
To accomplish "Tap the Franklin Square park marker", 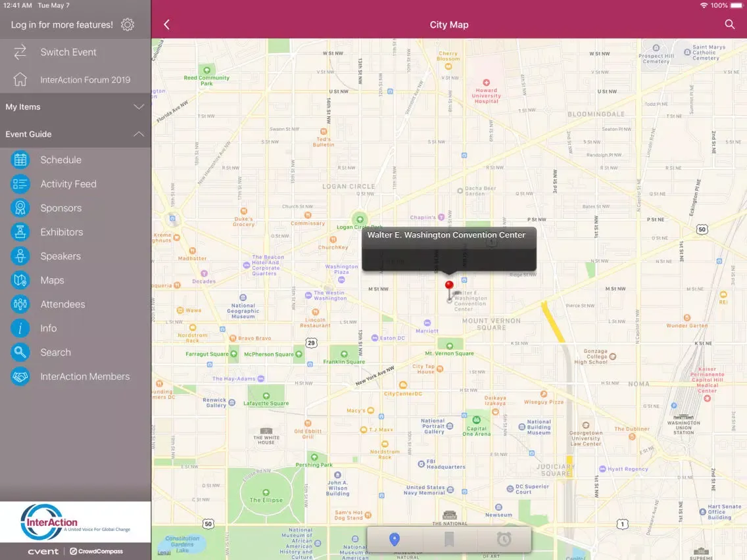I will coord(344,354).
